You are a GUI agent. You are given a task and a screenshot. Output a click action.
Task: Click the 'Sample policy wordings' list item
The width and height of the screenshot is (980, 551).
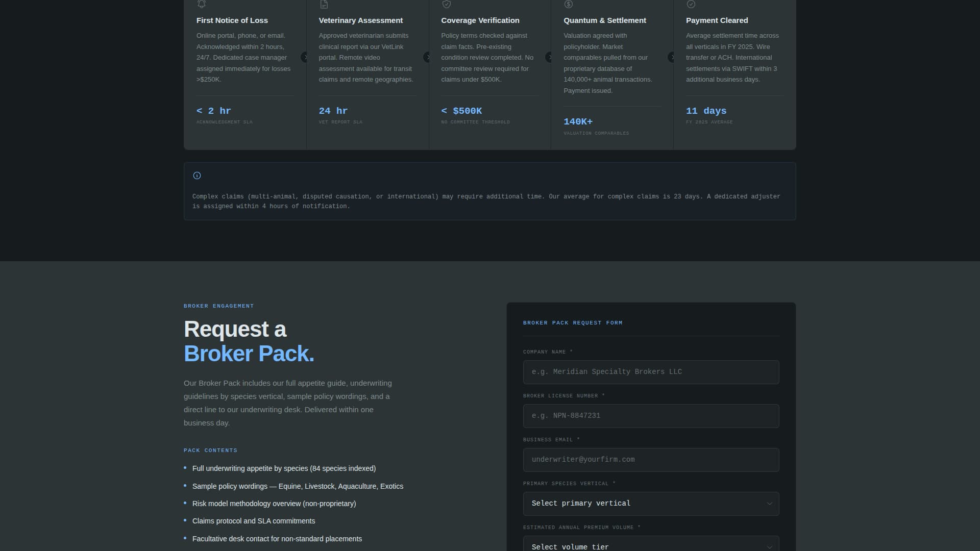tap(298, 486)
